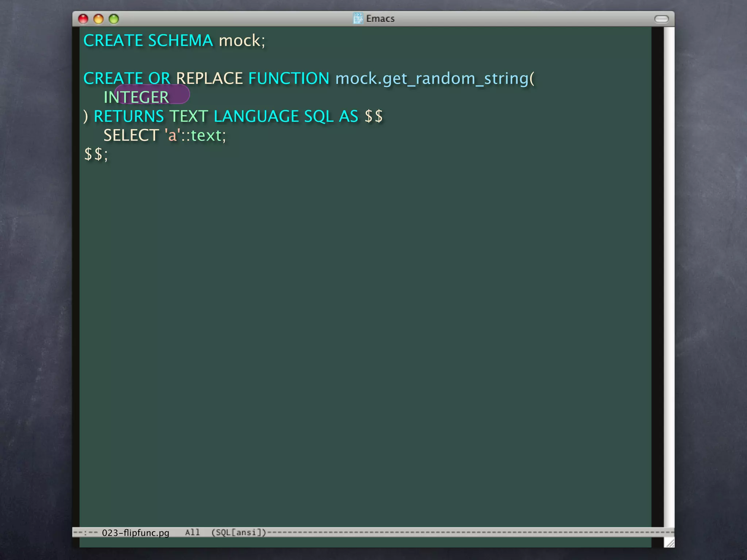Screen dimensions: 747x560
Task: Click the 'CREATE SCHEMA' keywords on first line
Action: (148, 40)
